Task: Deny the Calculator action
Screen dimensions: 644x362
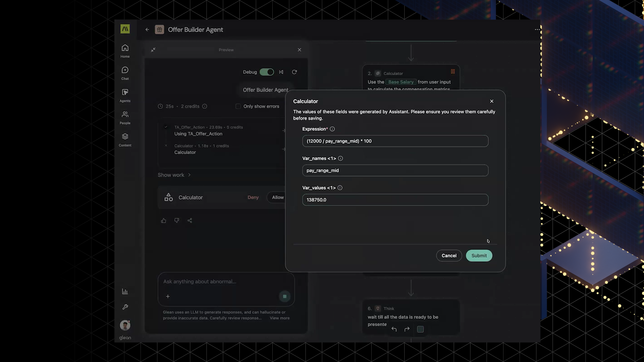Action: [253, 197]
